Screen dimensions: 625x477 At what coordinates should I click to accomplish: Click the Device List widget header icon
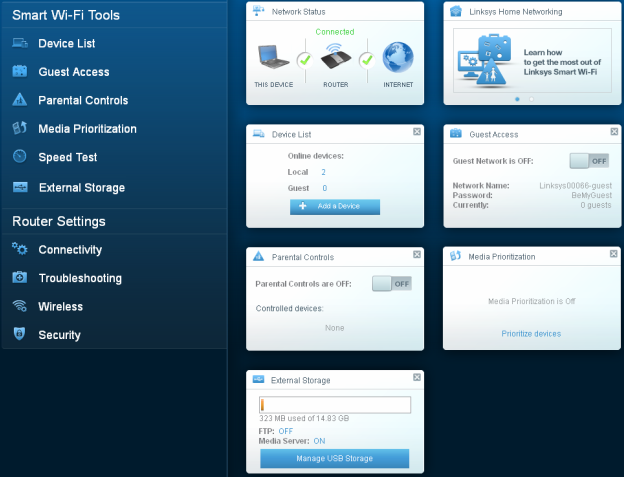[x=258, y=134]
